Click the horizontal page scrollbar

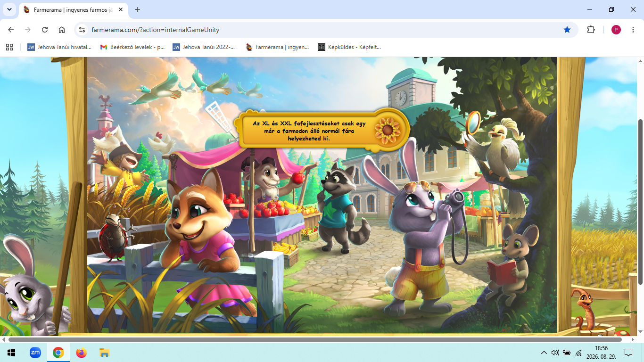coord(315,339)
